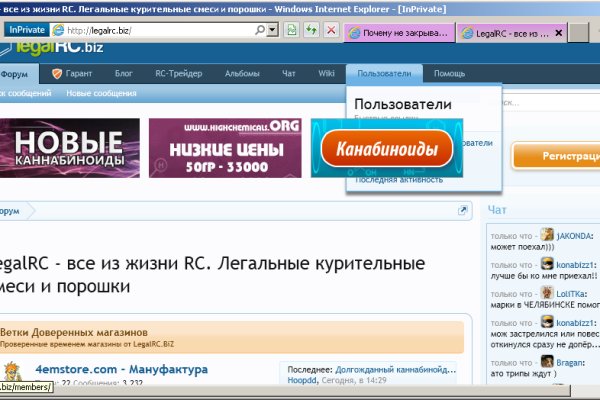Open the Пользователи navigation menu

pos(384,74)
